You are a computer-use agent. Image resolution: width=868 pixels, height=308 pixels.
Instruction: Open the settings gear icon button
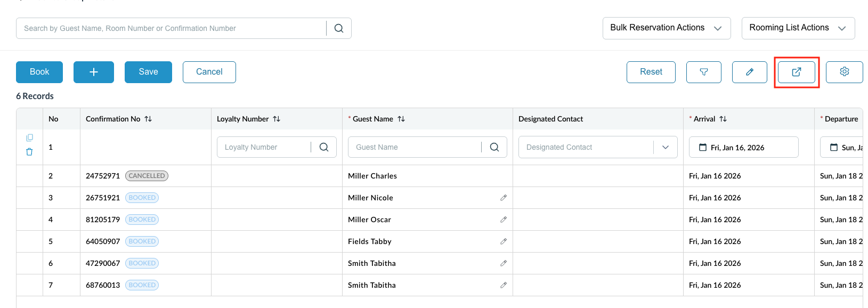pyautogui.click(x=844, y=72)
